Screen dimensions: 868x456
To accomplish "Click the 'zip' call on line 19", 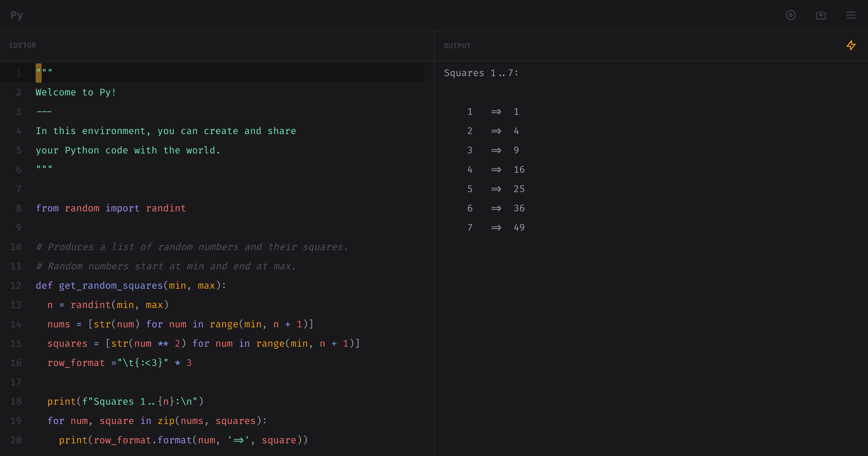I will [166, 421].
